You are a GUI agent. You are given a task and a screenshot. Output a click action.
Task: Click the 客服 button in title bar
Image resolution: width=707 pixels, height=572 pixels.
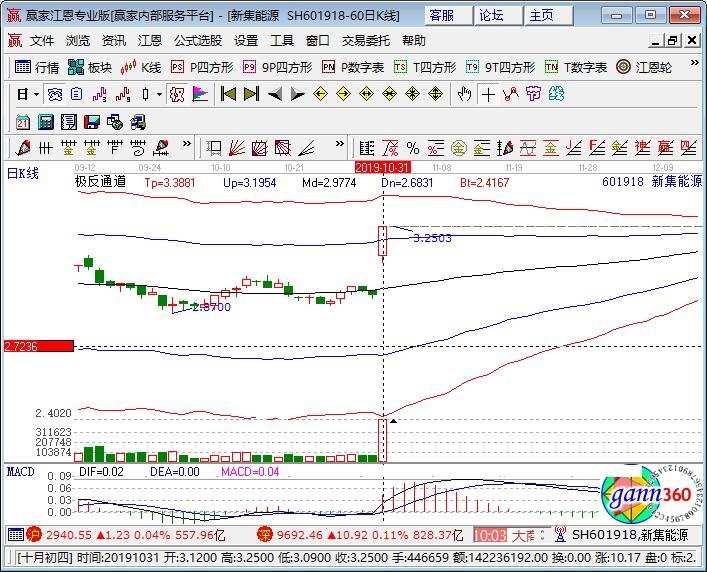pyautogui.click(x=441, y=15)
